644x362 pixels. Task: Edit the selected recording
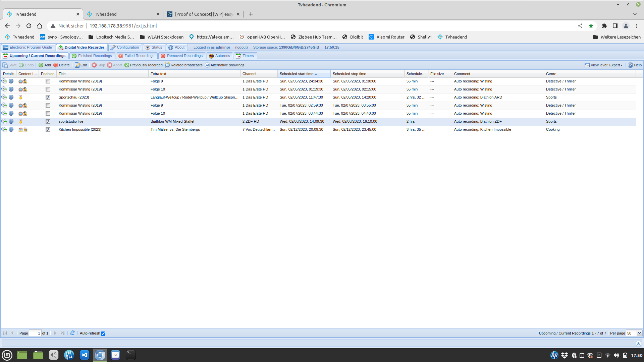point(81,65)
